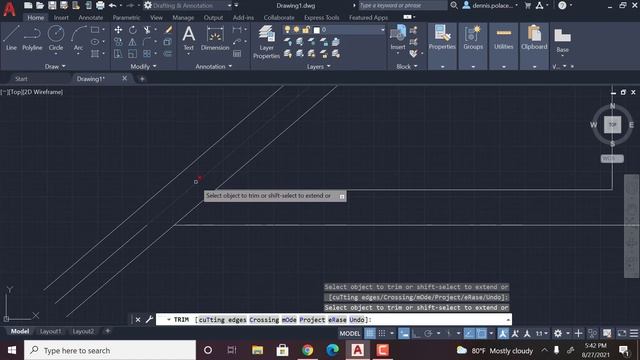Toggle polar tracking
This screenshot has width=640, height=360.
coord(428,333)
